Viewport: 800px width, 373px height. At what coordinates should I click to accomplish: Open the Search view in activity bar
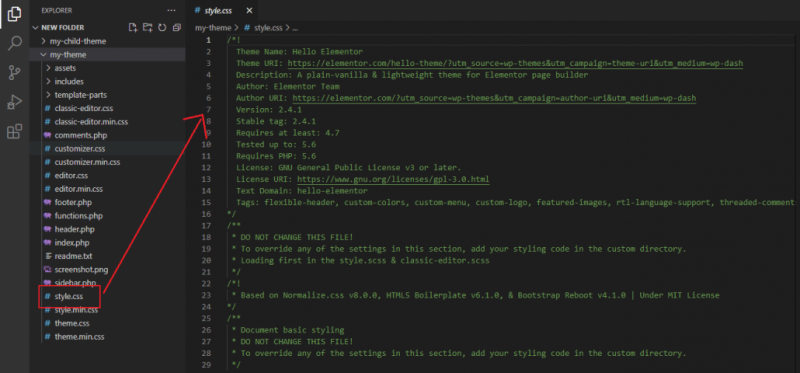(14, 43)
